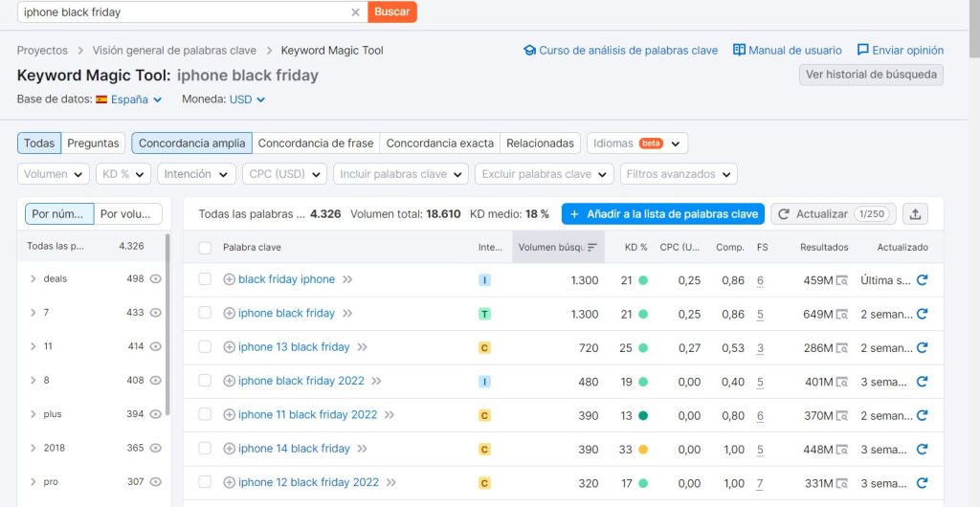Refresh metrics for 'black friday iphone' row
Viewport: 980px width, 507px height.
pyautogui.click(x=922, y=279)
